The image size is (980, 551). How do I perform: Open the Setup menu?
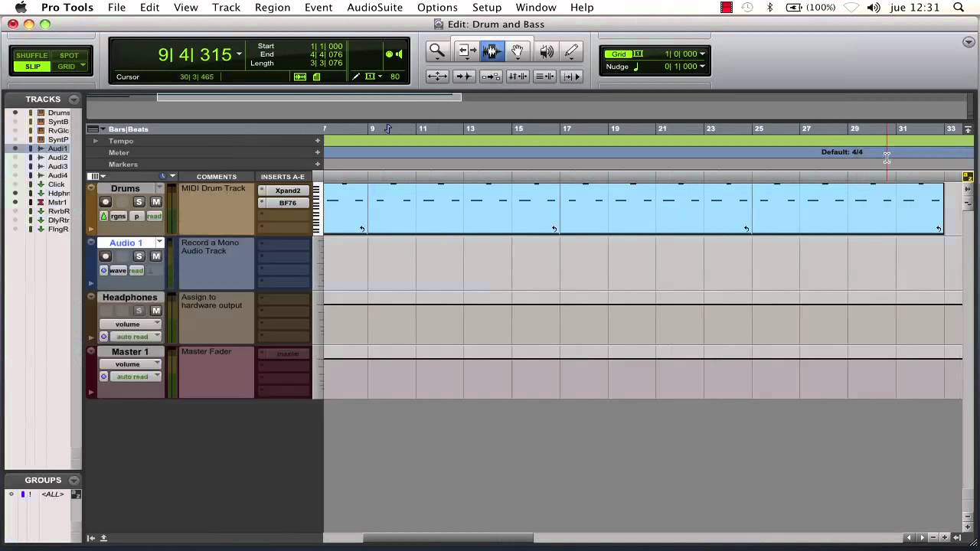point(487,8)
